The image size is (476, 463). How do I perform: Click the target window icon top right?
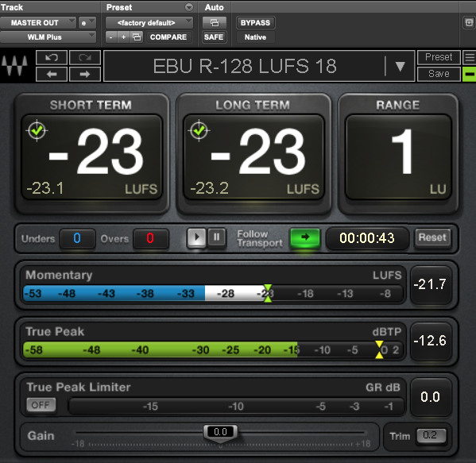[469, 23]
